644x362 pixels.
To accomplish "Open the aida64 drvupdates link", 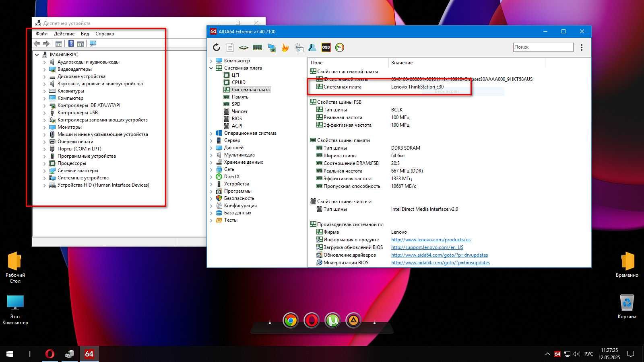I will tap(440, 255).
